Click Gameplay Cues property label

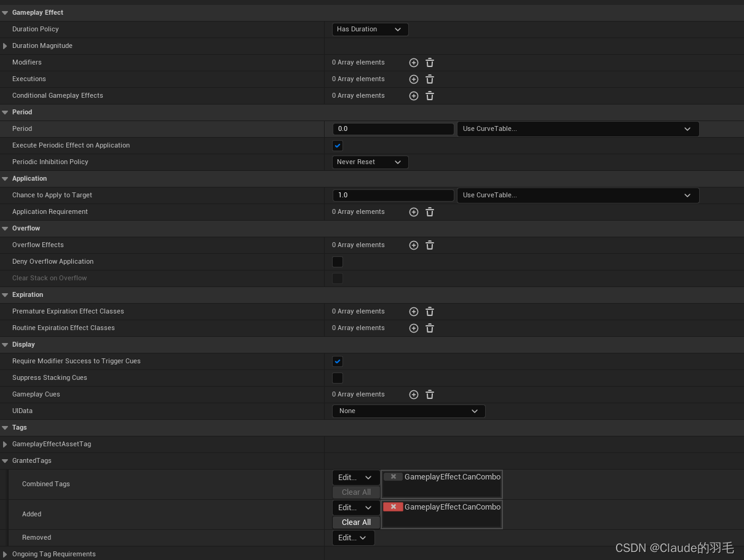pyautogui.click(x=36, y=395)
